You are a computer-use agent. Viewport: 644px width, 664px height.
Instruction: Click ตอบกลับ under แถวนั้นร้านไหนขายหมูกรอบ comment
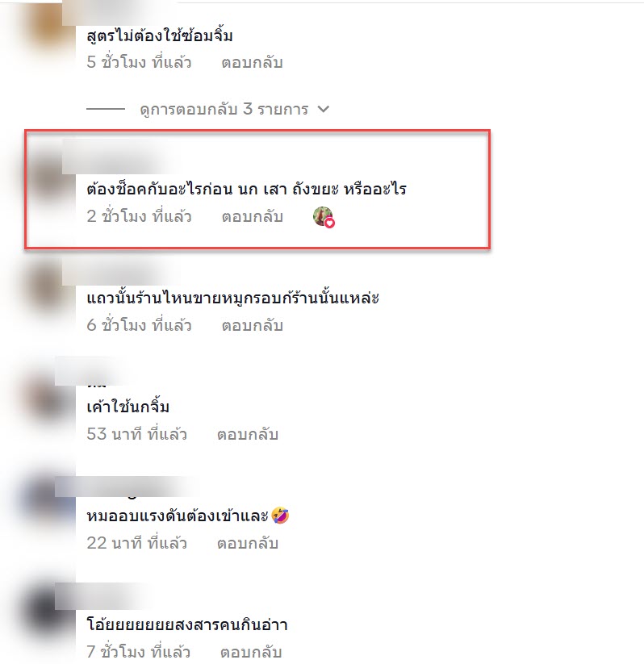tap(252, 325)
